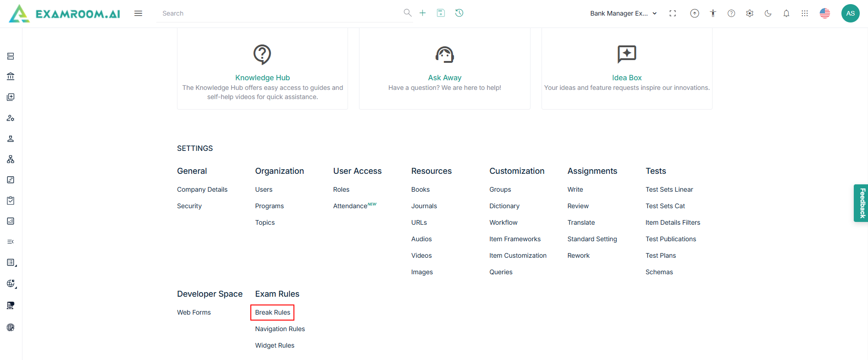868x360 pixels.
Task: Click the ExamRoom.AI logo
Action: point(65,13)
